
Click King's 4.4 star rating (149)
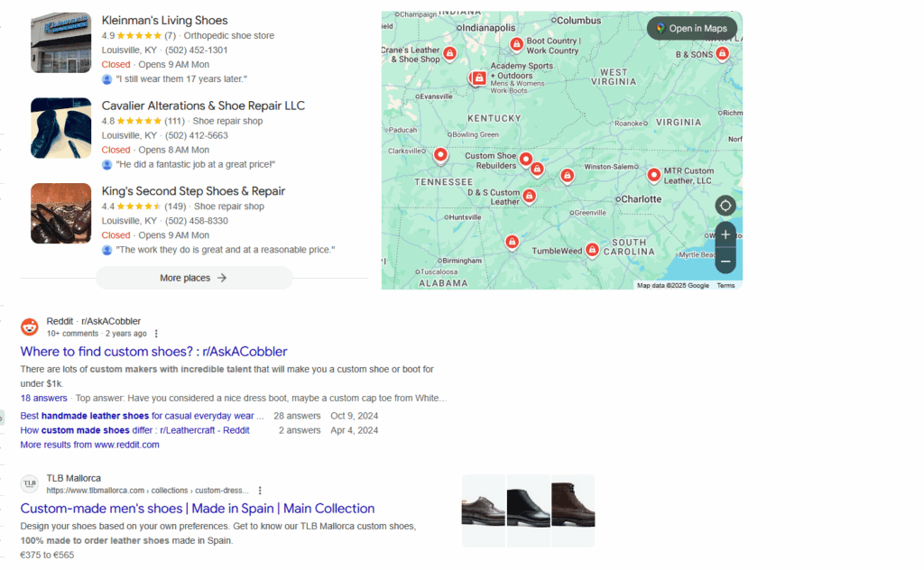143,207
